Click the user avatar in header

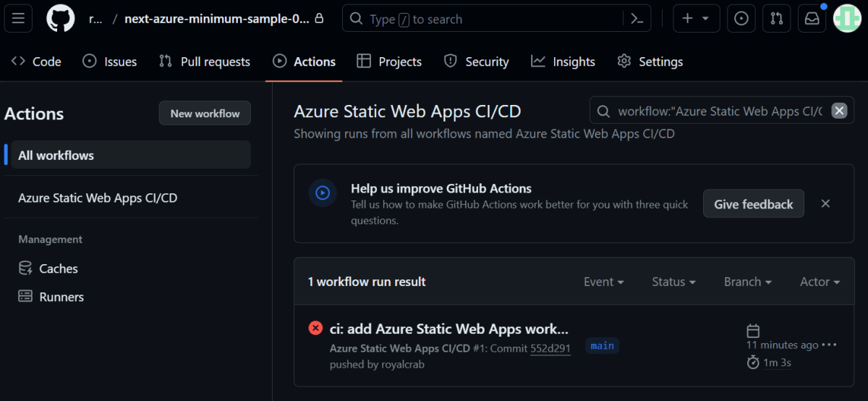847,19
